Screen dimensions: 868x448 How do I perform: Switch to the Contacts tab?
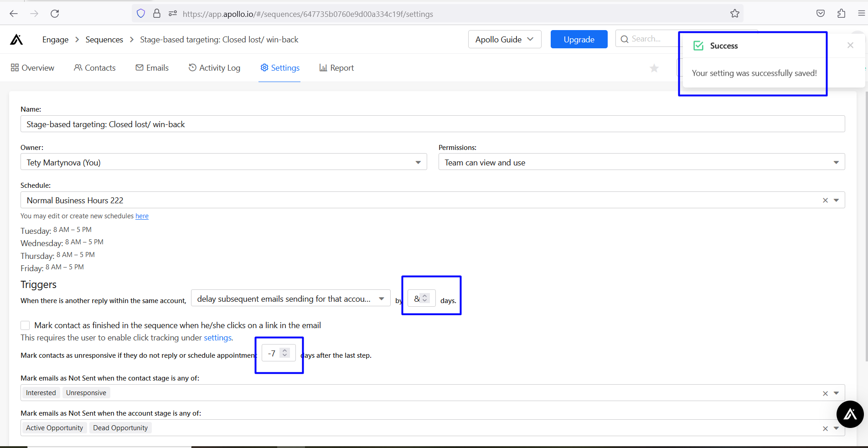(95, 68)
